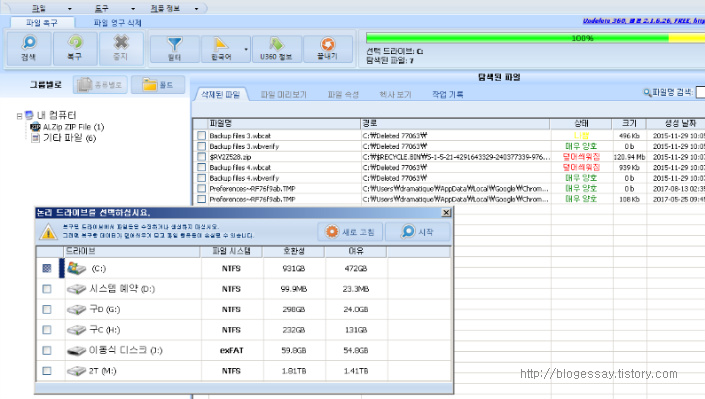
Task: Switch to the 작업 기록 tab
Action: coord(447,94)
